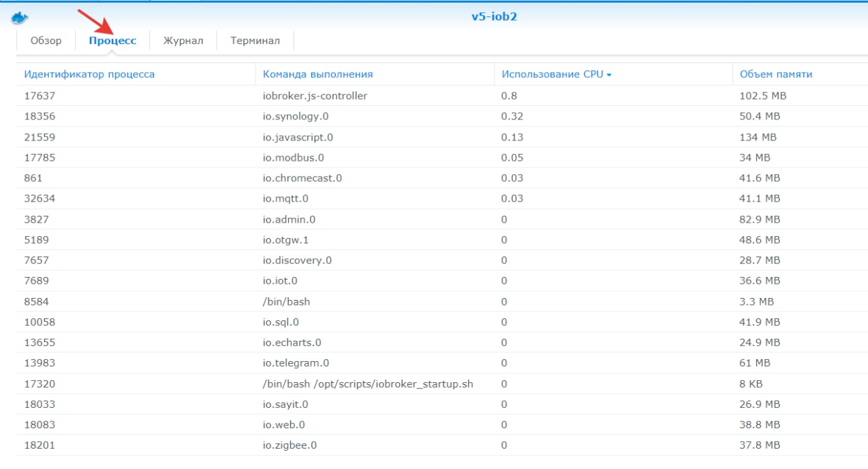This screenshot has height=469, width=868.
Task: Click memory value 34 MB
Action: tap(755, 157)
